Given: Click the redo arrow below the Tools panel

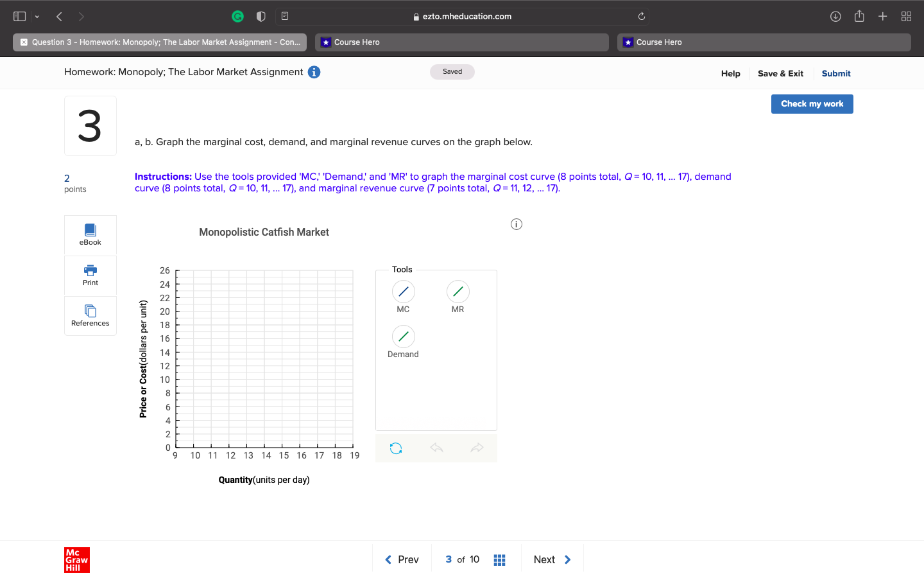Looking at the screenshot, I should [x=477, y=448].
